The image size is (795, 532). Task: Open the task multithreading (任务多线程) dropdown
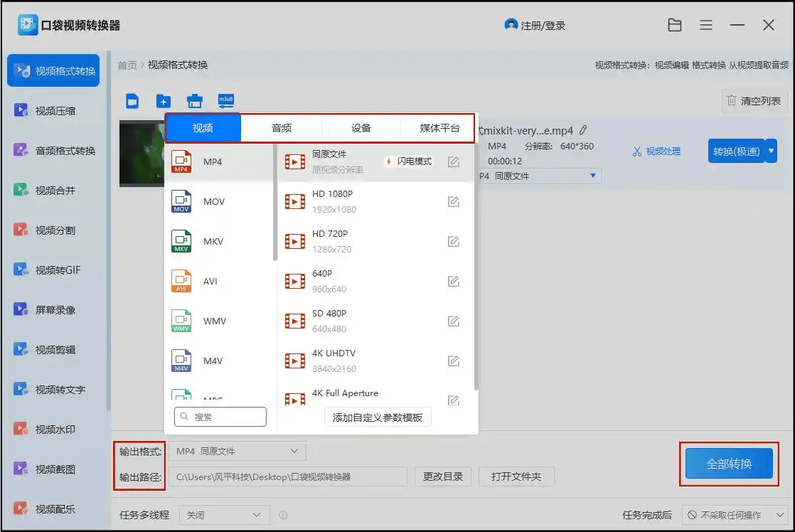(x=223, y=515)
